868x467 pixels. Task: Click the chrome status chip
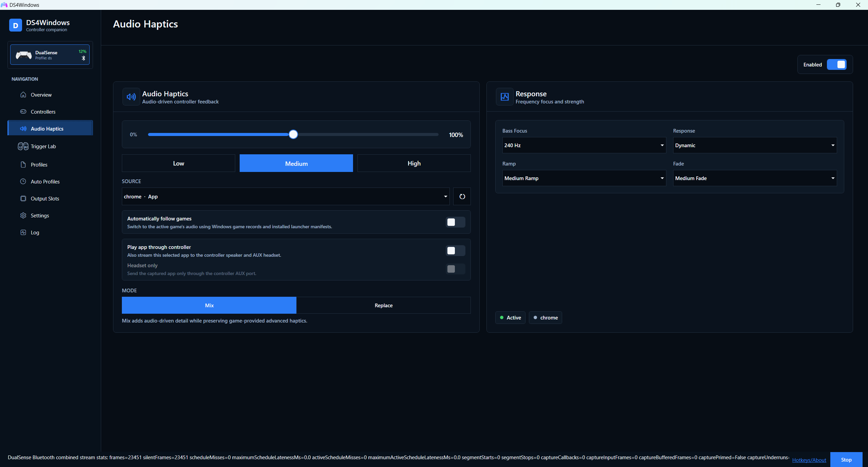coord(545,317)
